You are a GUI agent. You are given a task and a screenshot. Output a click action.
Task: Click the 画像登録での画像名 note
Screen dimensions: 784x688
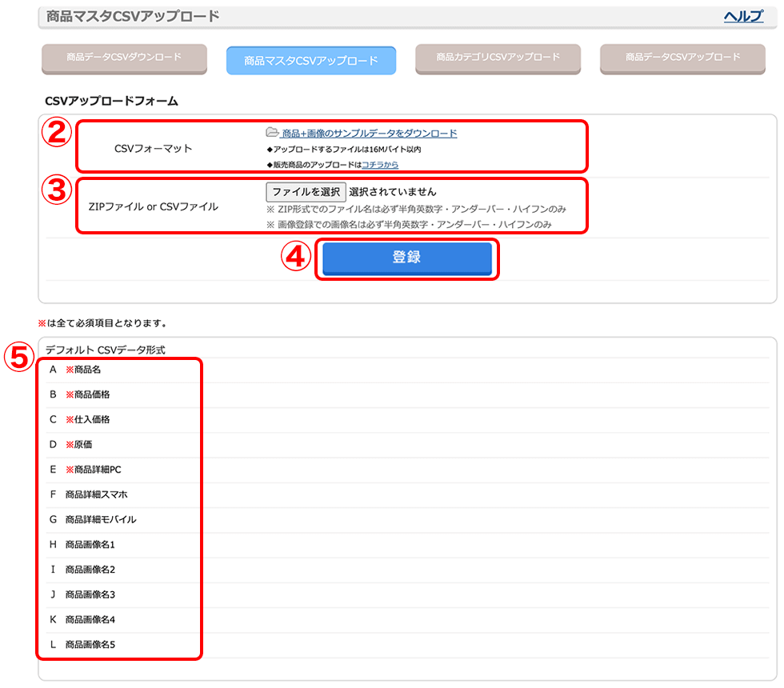(x=409, y=225)
